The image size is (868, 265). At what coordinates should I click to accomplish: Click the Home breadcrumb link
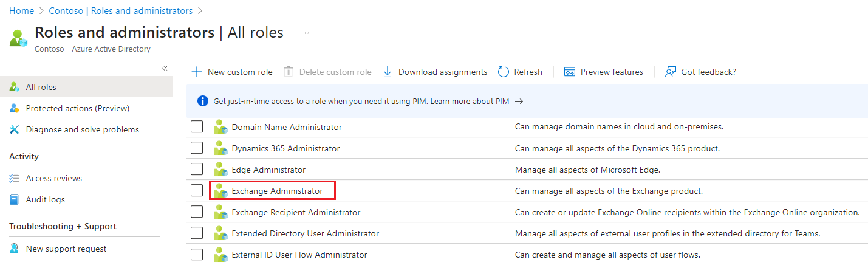pyautogui.click(x=21, y=11)
